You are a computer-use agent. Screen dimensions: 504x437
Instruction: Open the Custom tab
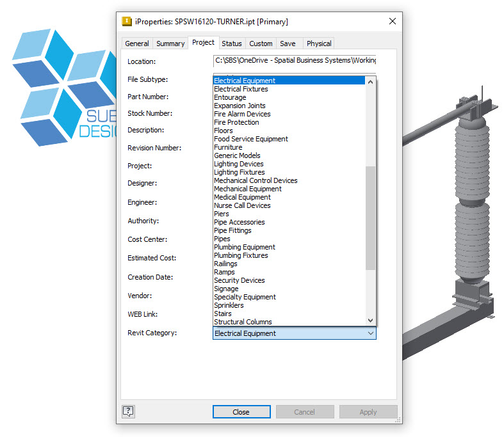pos(261,44)
